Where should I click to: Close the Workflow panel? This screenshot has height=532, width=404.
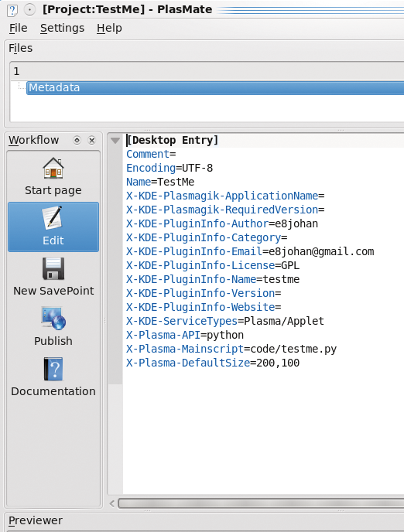[91, 140]
